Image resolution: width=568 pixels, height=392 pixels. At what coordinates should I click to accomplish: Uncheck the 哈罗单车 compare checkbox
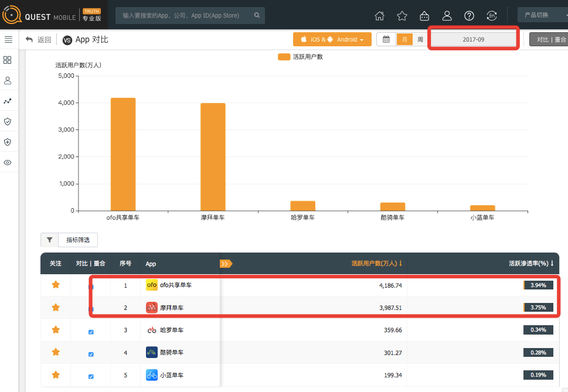[x=90, y=332]
